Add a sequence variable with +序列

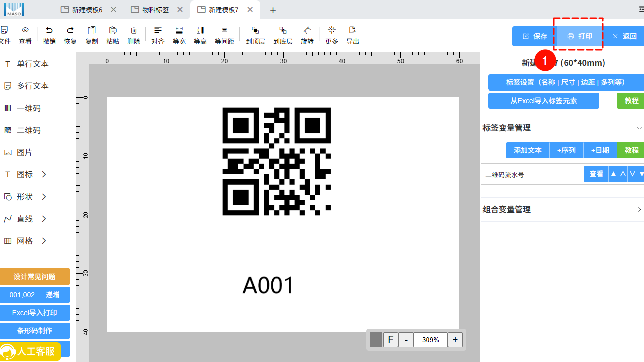566,150
